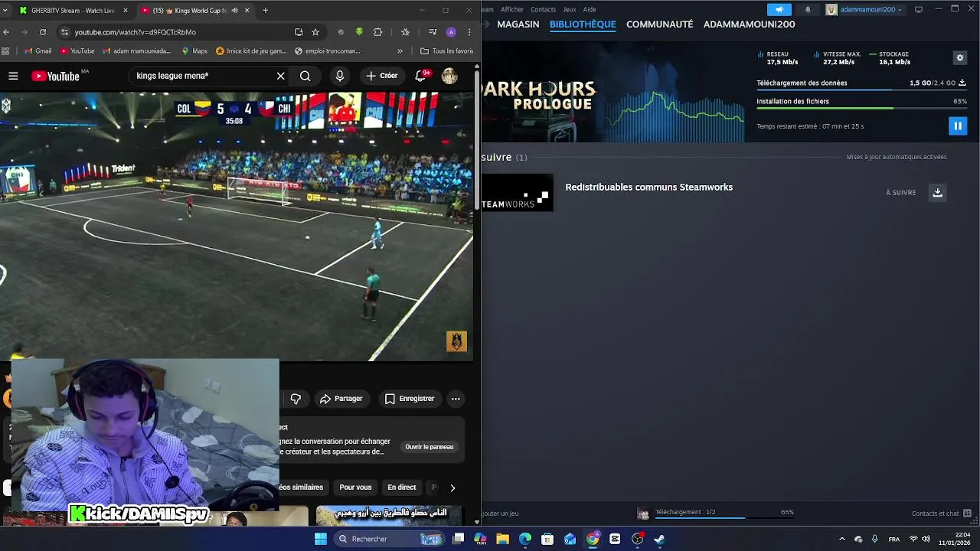This screenshot has height=551, width=980.
Task: Open Chrome extensions puzzle icon
Action: (377, 32)
